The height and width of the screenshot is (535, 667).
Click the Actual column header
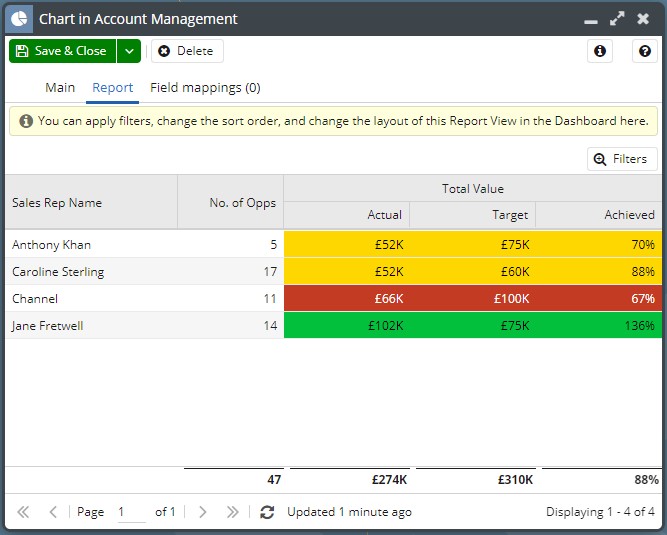[x=347, y=215]
